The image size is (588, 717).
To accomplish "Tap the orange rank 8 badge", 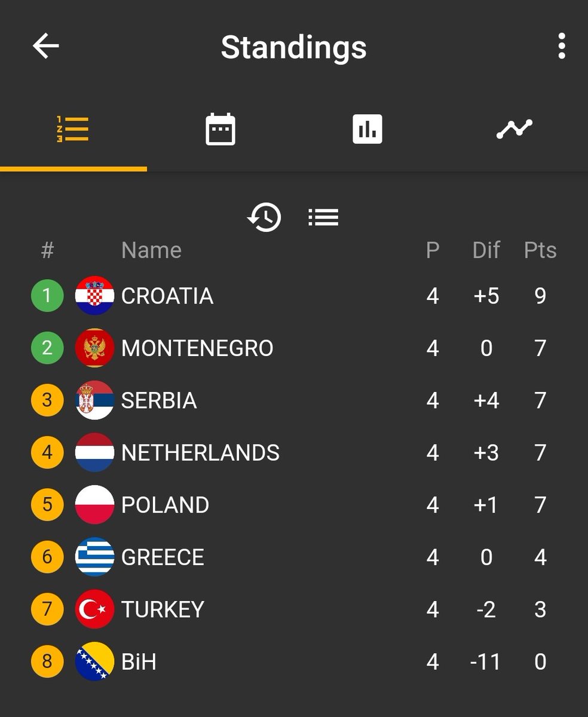I will coord(47,661).
